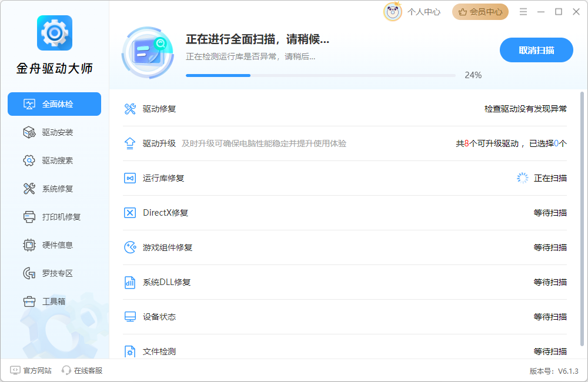Screen dimensions: 588x382
Task: Click the 游戏组件修复 row label
Action: pyautogui.click(x=167, y=247)
